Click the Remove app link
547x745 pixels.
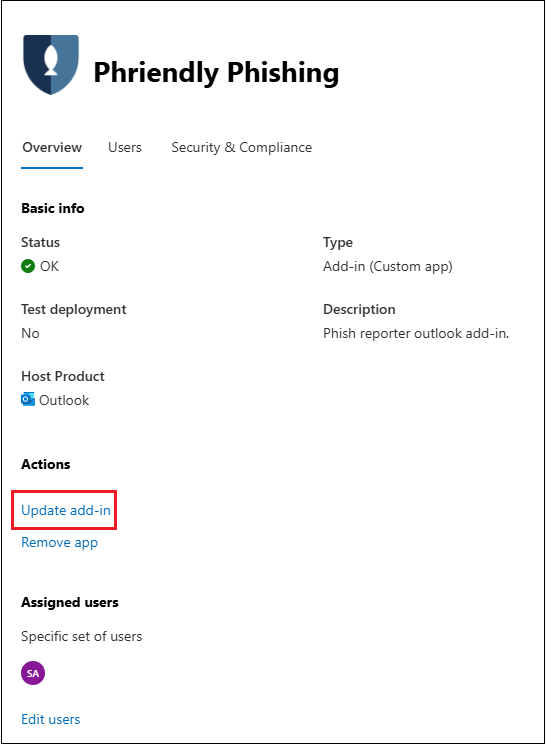pyautogui.click(x=59, y=543)
